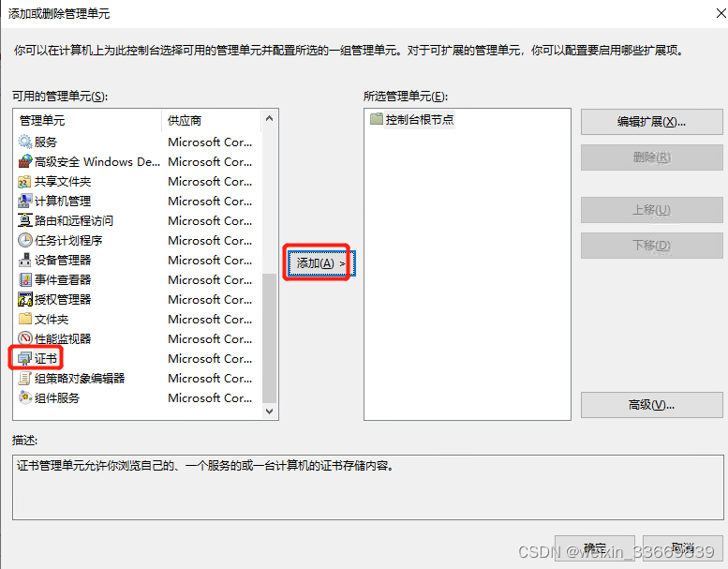
Task: Click the vendor cell of the 服务 row
Action: pyautogui.click(x=210, y=142)
